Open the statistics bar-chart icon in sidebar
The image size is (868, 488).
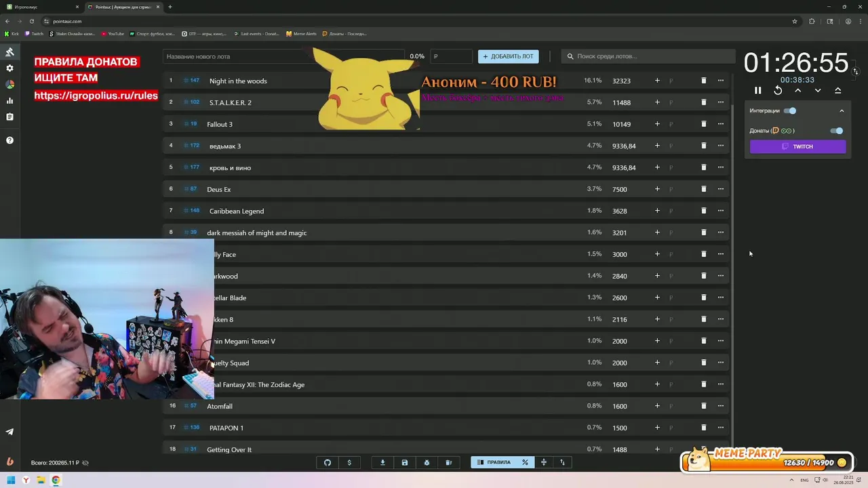pos(9,101)
